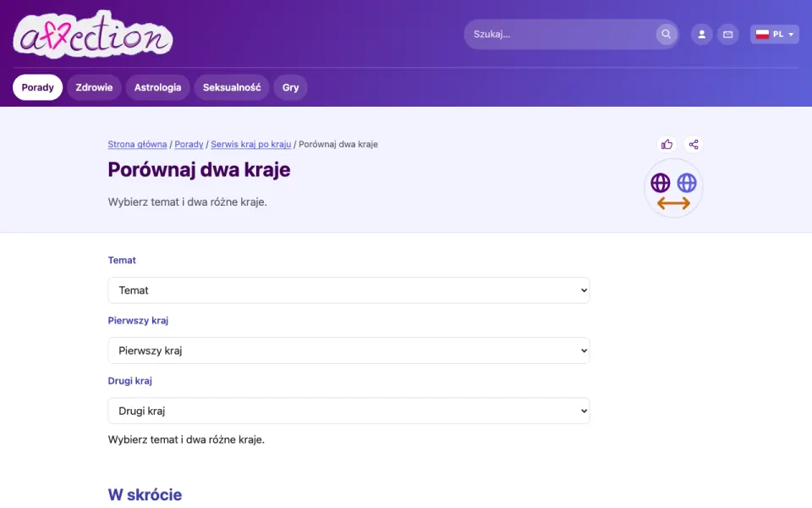Open the Astrologia tab
The width and height of the screenshot is (812, 508).
click(158, 87)
